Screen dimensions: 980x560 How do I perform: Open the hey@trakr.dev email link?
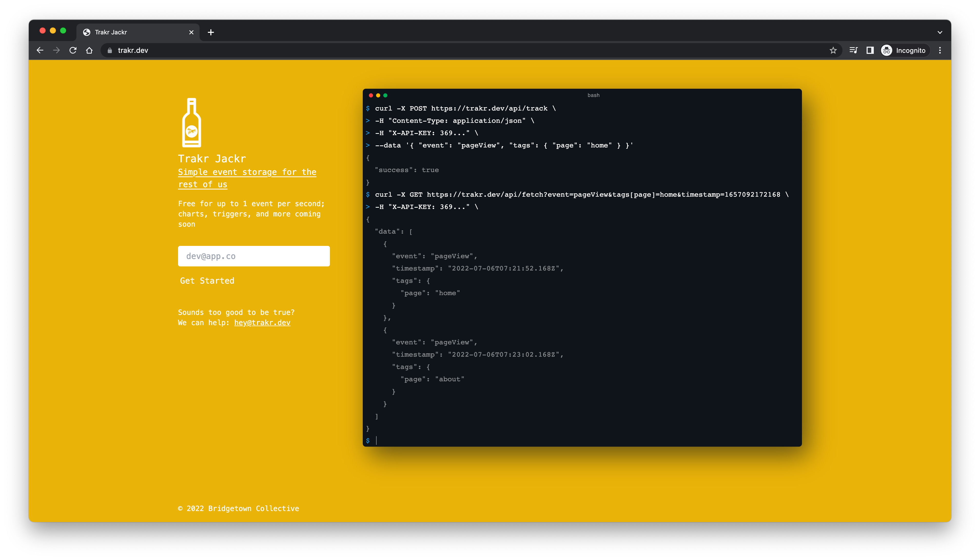click(262, 323)
